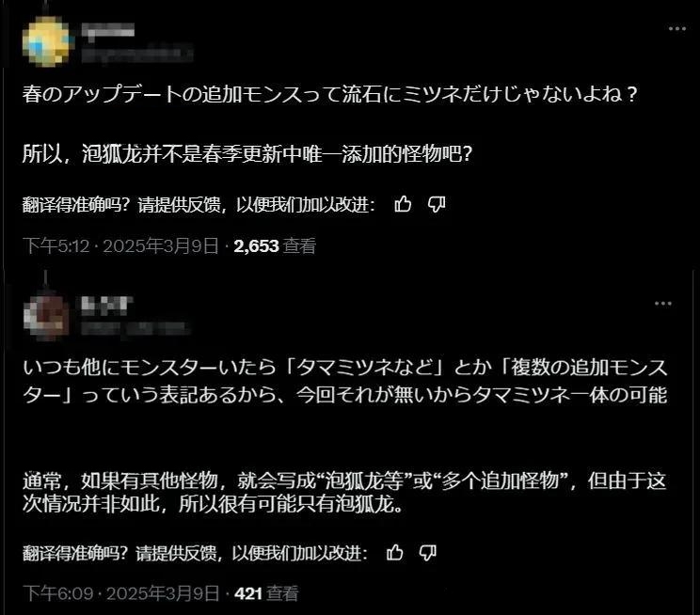View the 2,653 查看 count details
The height and width of the screenshot is (615, 700).
(275, 246)
